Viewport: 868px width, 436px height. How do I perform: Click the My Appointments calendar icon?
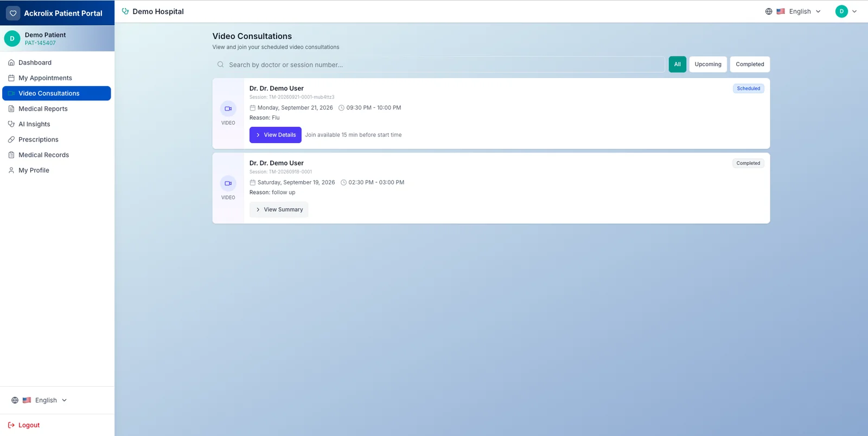[x=11, y=78]
